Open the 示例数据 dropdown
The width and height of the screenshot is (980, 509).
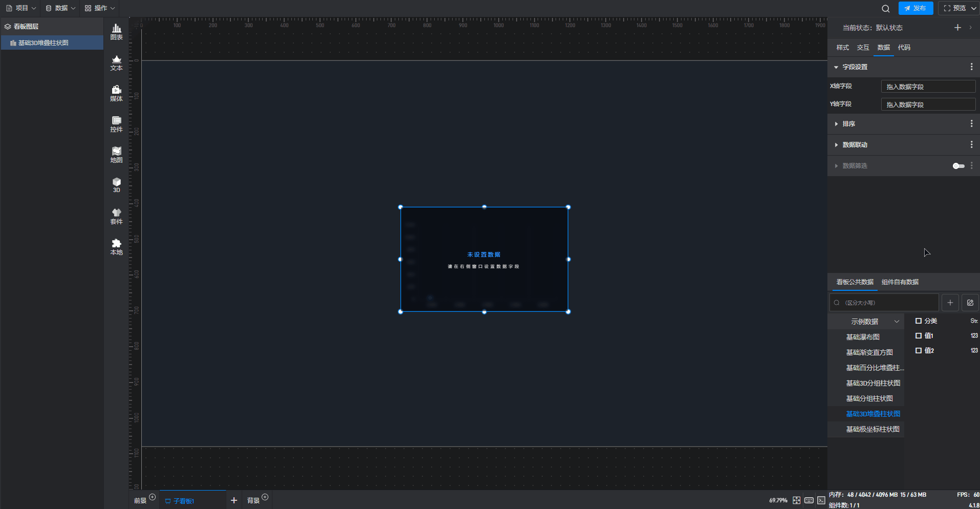[x=874, y=322]
